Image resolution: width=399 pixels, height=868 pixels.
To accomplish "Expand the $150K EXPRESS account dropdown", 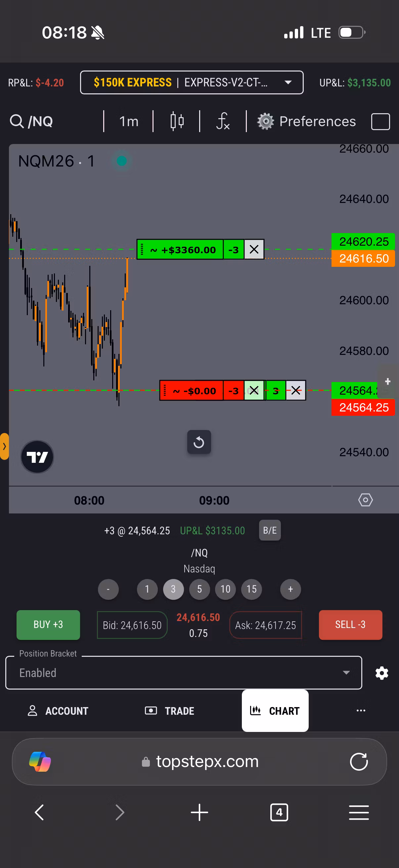I will tap(192, 82).
